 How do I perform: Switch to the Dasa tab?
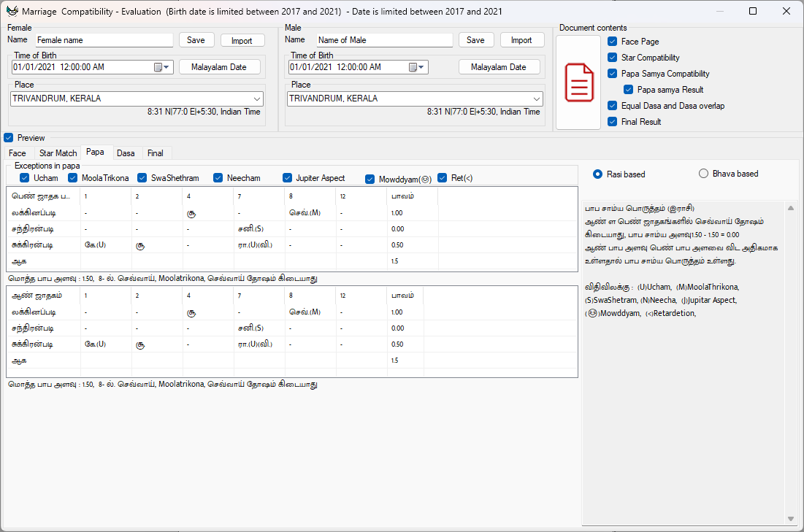point(126,153)
